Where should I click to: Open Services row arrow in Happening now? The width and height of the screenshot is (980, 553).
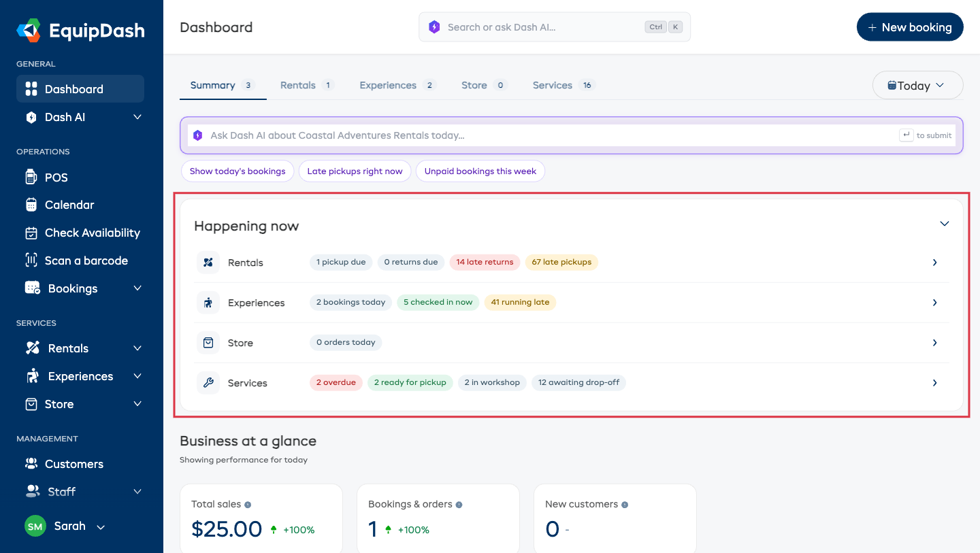(x=935, y=383)
